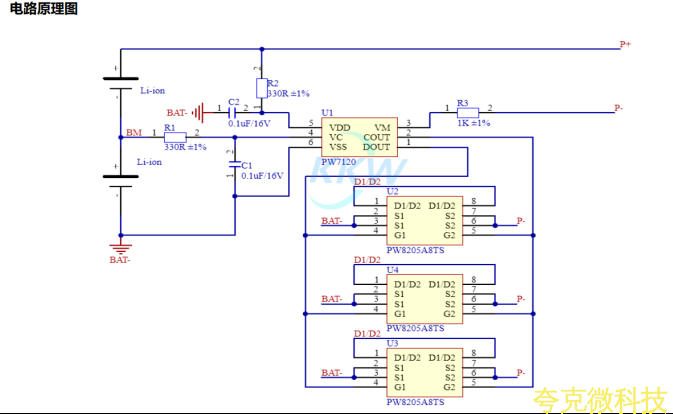Screen dimensions: 673x414
Task: Click the G1 pin label in U4
Action: pos(400,314)
